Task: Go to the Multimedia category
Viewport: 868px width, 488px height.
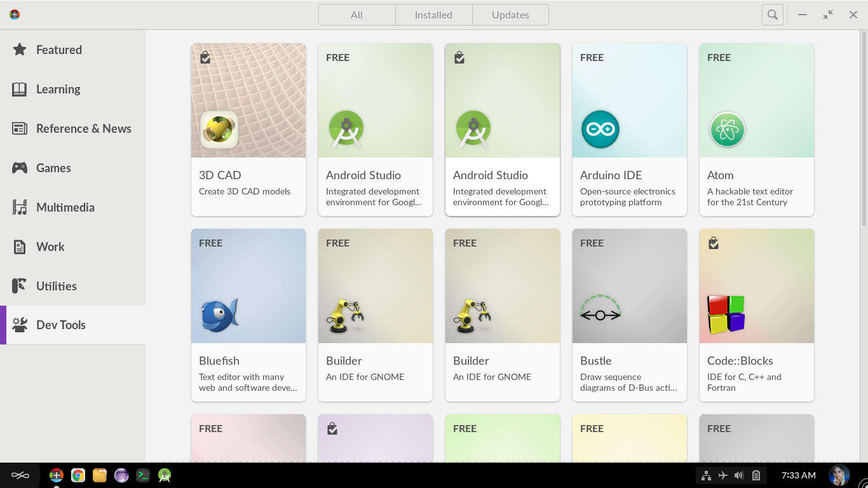Action: pyautogui.click(x=72, y=207)
